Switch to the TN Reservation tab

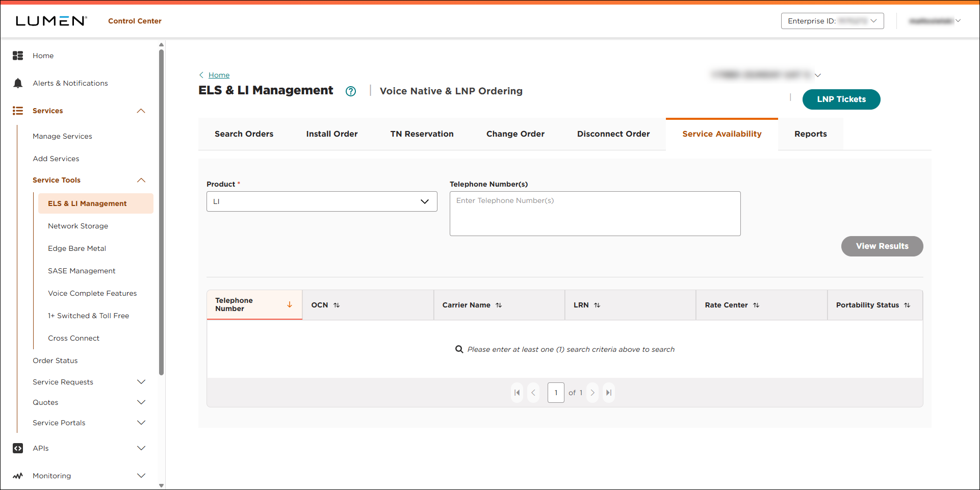[x=422, y=134]
